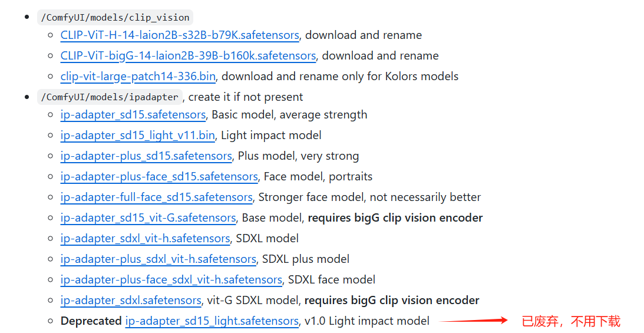
Task: Open CLIP-ViT-bigG-14-laion2B-39B-b160k.safetensors link
Action: (188, 56)
